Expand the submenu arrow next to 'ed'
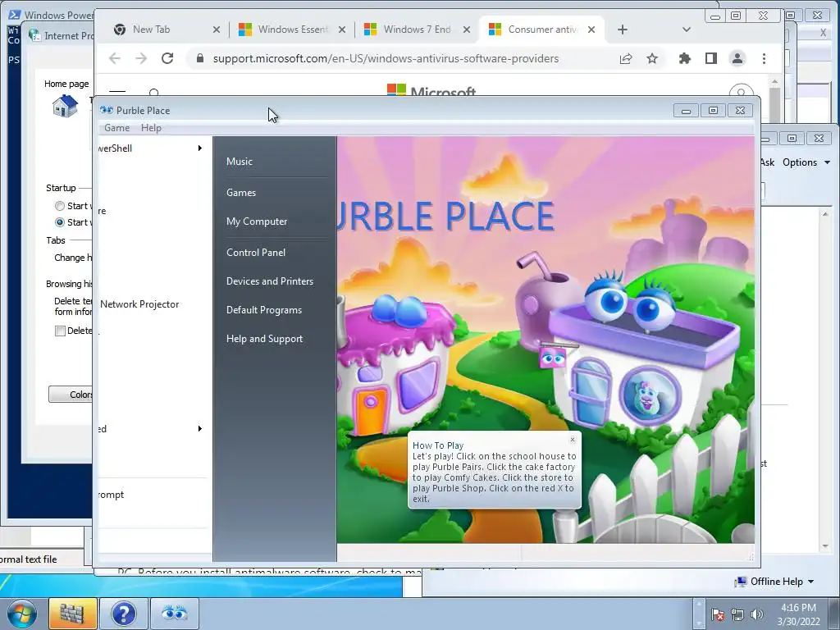The width and height of the screenshot is (840, 630). (200, 428)
